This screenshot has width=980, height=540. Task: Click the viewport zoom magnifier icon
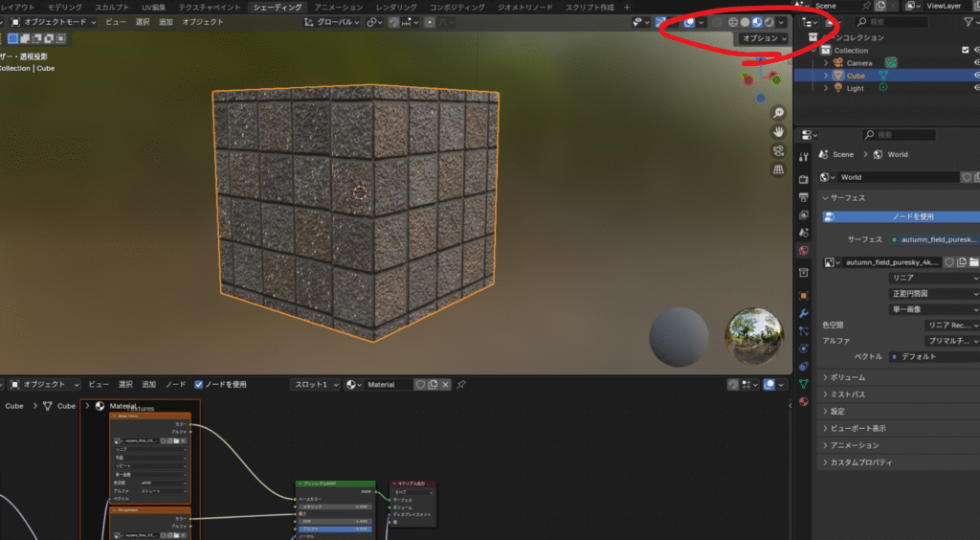778,113
